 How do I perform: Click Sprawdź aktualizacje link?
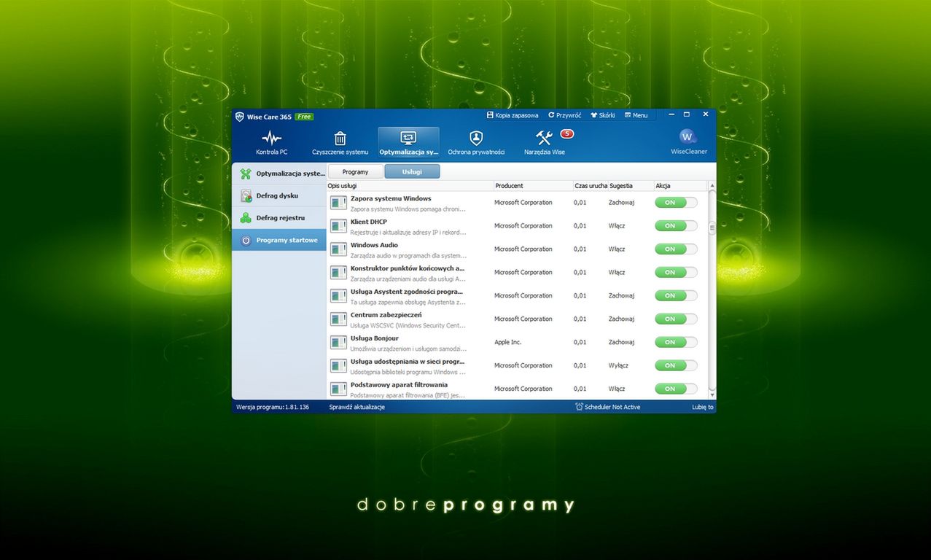(x=357, y=407)
